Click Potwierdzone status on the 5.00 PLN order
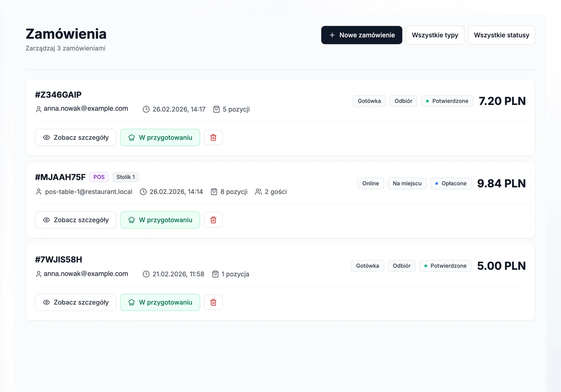 click(445, 266)
